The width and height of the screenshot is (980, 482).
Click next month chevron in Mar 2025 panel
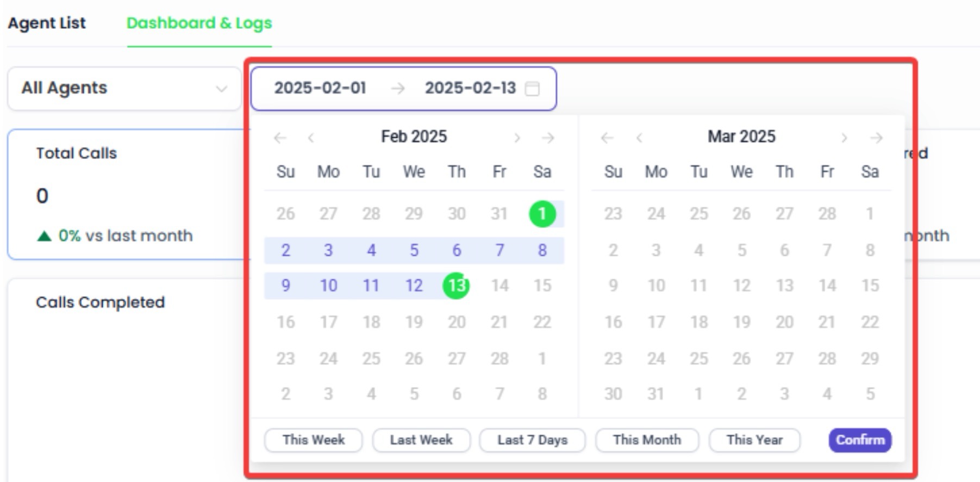(844, 138)
